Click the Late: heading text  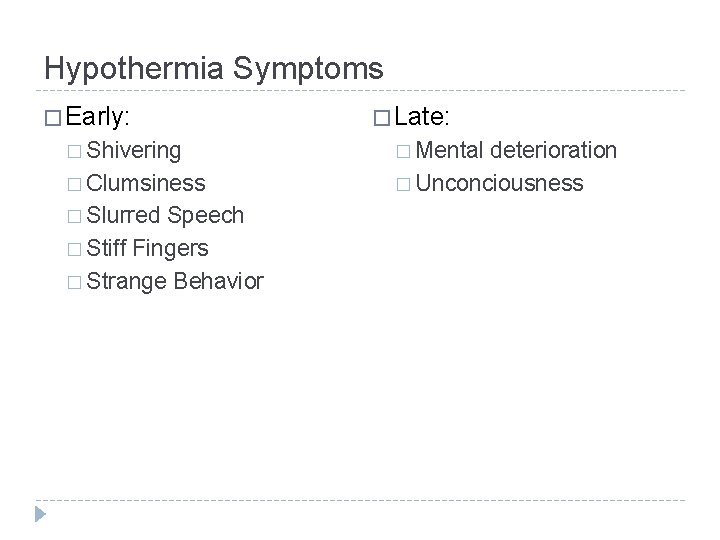point(422,117)
